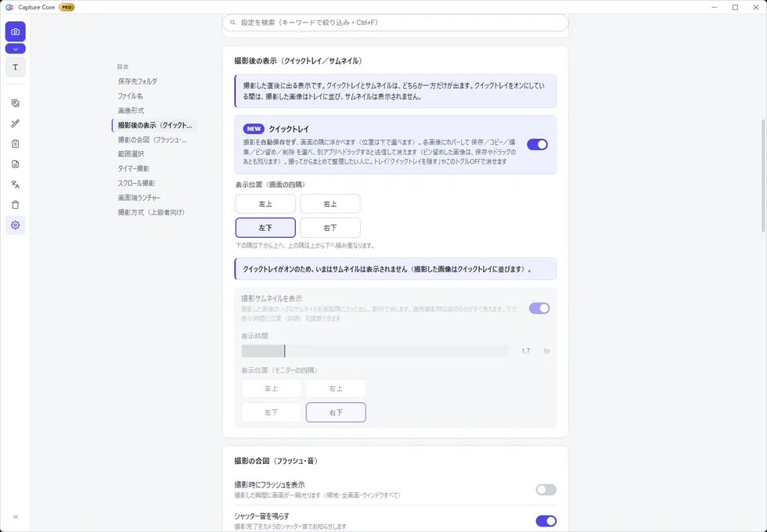Click the NEW badge beside クイックトレイ
The width and height of the screenshot is (767, 532).
254,128
